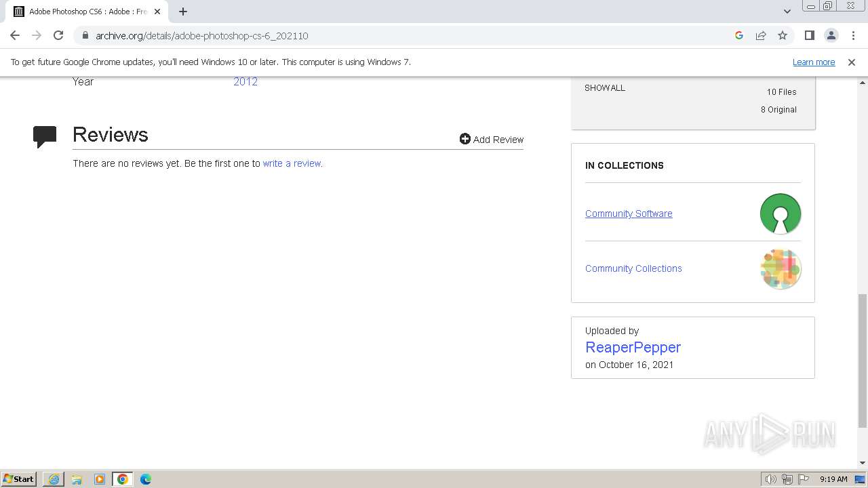Launch Microsoft Edge from the taskbar

click(x=146, y=479)
